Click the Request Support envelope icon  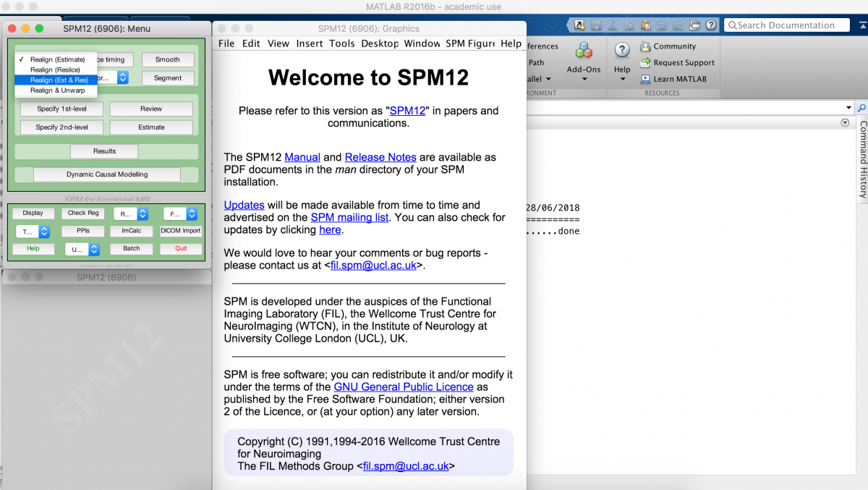pos(645,63)
